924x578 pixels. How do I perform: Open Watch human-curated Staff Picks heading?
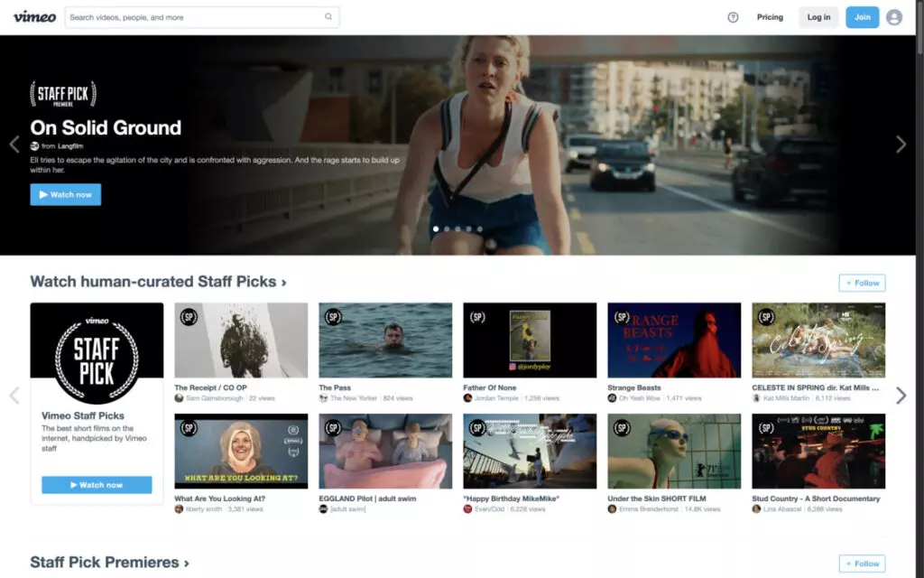(x=159, y=282)
